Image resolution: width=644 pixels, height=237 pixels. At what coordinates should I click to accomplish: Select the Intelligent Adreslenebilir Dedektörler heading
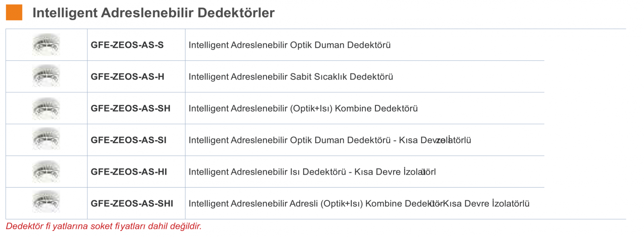pyautogui.click(x=153, y=13)
